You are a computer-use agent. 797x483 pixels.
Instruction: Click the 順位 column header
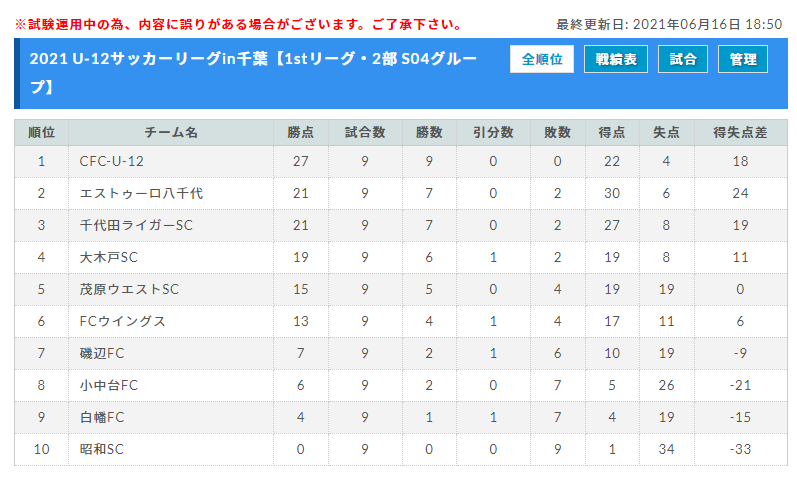41,133
